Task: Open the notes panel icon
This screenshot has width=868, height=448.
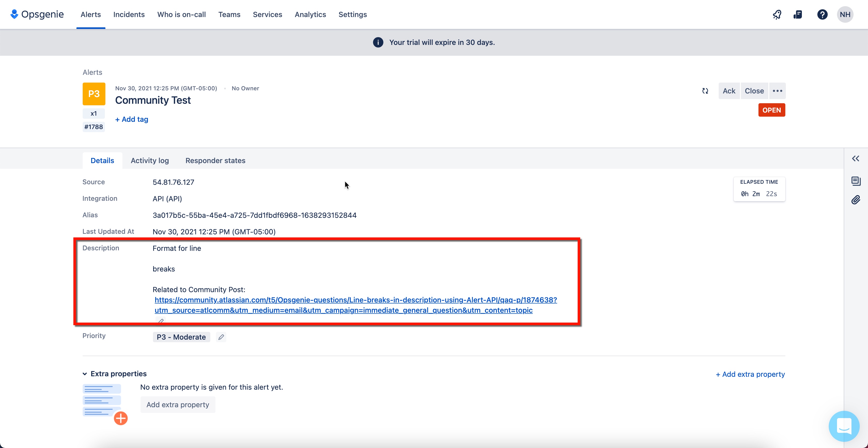Action: [x=856, y=181]
